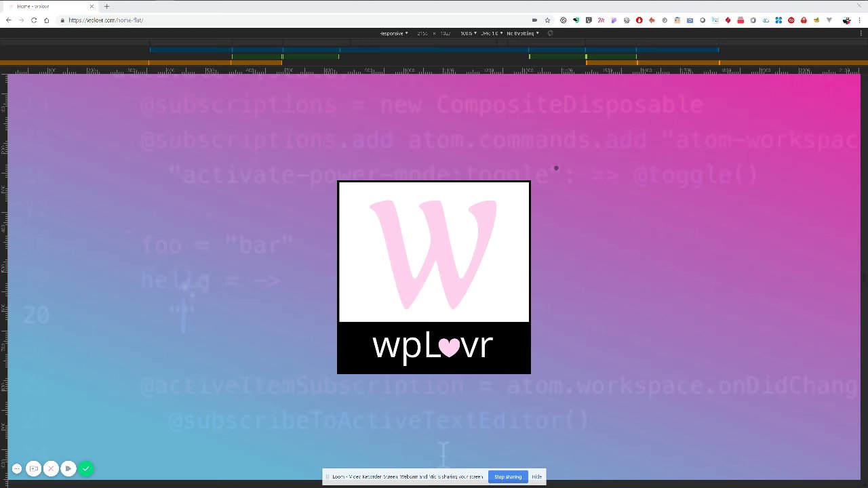Hide the Loom screen sharing bar

pos(537,476)
